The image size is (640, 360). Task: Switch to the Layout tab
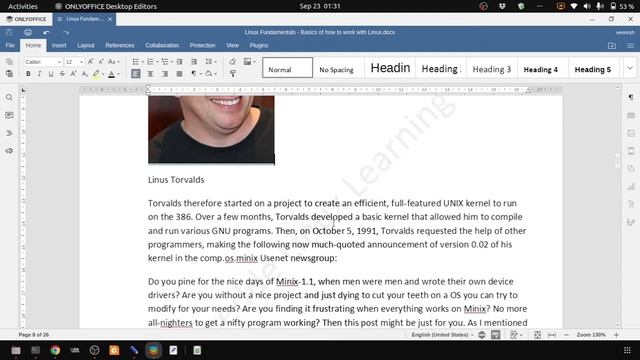tap(86, 45)
